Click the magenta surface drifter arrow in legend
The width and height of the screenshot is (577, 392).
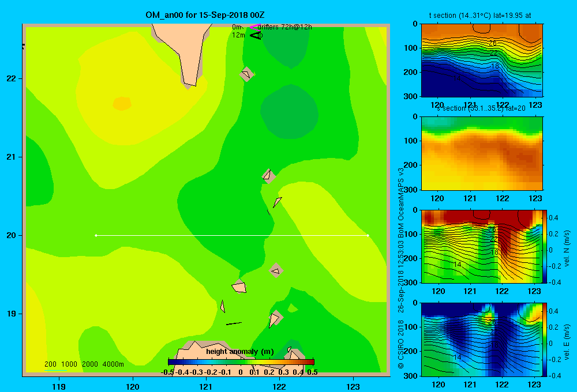click(x=254, y=27)
